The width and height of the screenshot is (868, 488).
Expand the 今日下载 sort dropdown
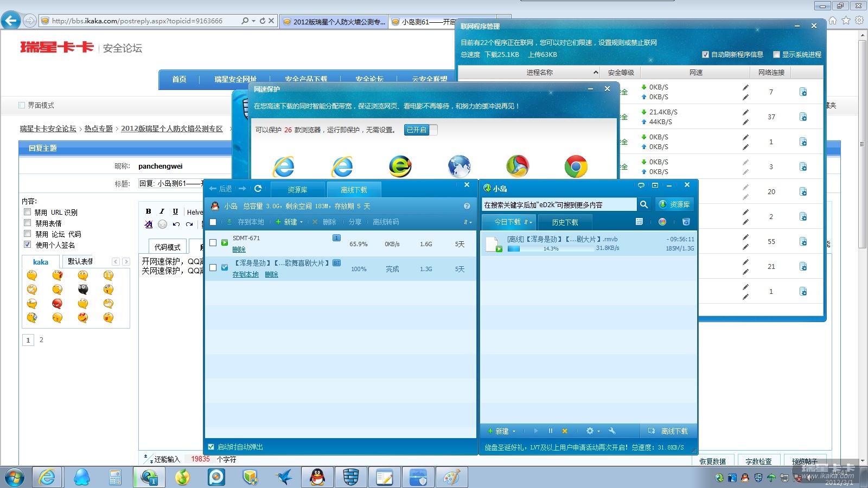coord(513,222)
